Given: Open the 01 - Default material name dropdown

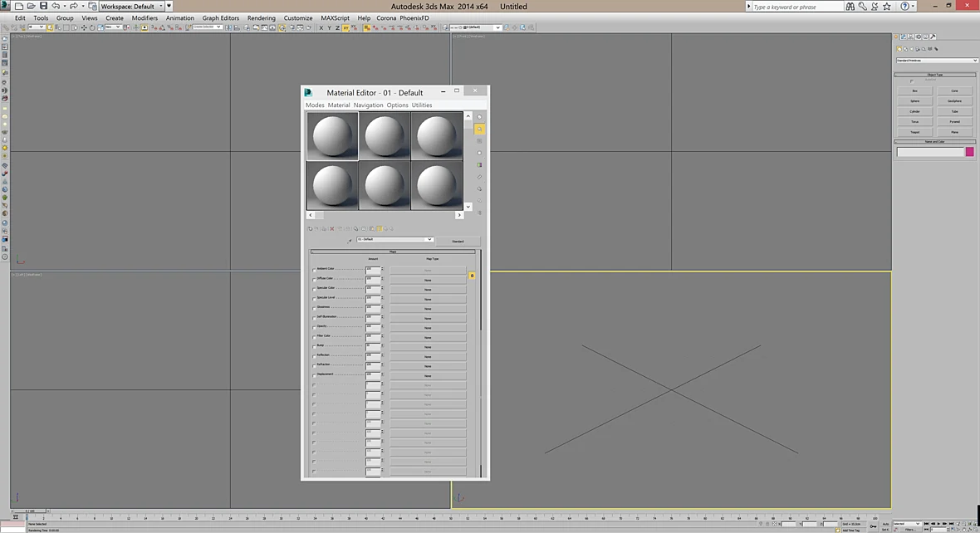Looking at the screenshot, I should [x=394, y=239].
